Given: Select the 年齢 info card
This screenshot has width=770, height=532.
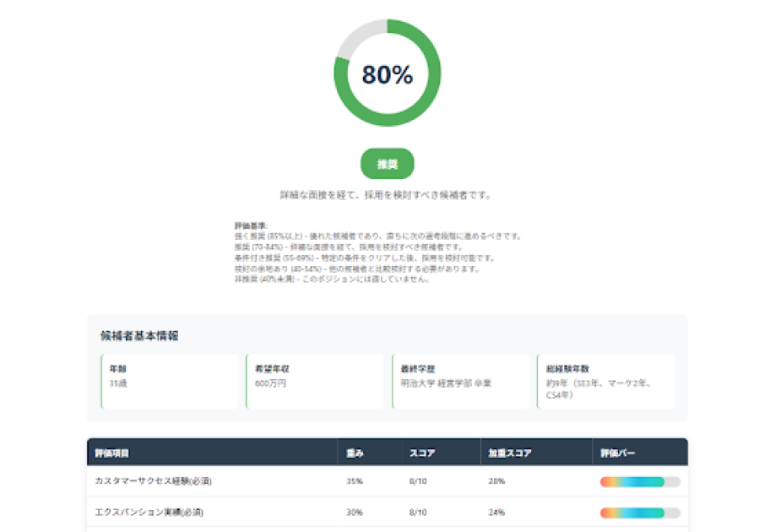Looking at the screenshot, I should (x=170, y=382).
